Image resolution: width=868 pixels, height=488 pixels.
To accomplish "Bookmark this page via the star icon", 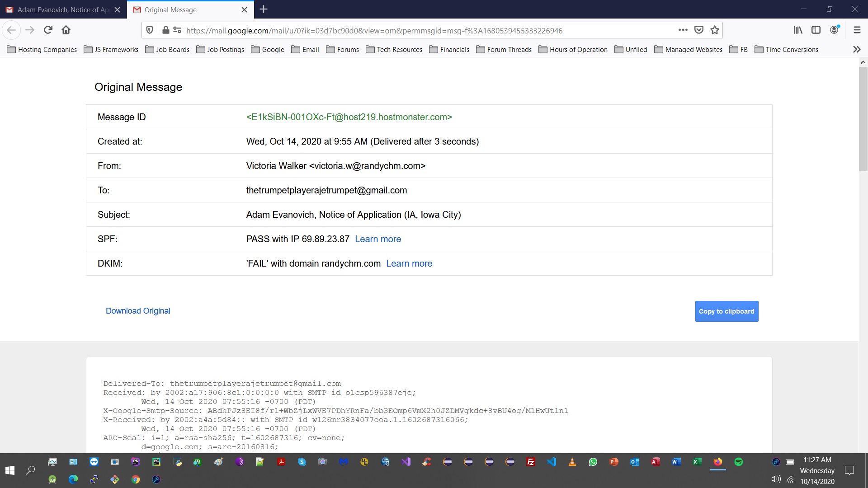I will tap(714, 30).
